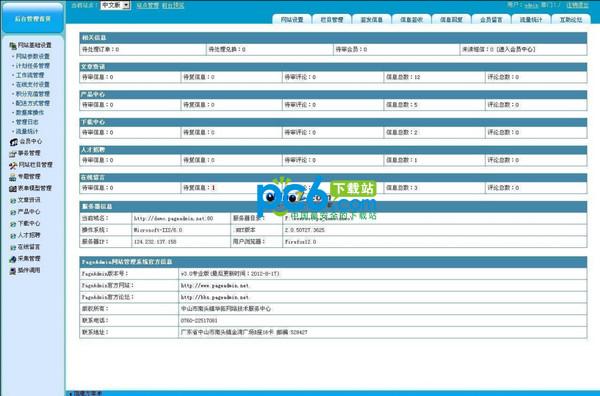Switch to the 流量统计 top tab

[x=531, y=19]
